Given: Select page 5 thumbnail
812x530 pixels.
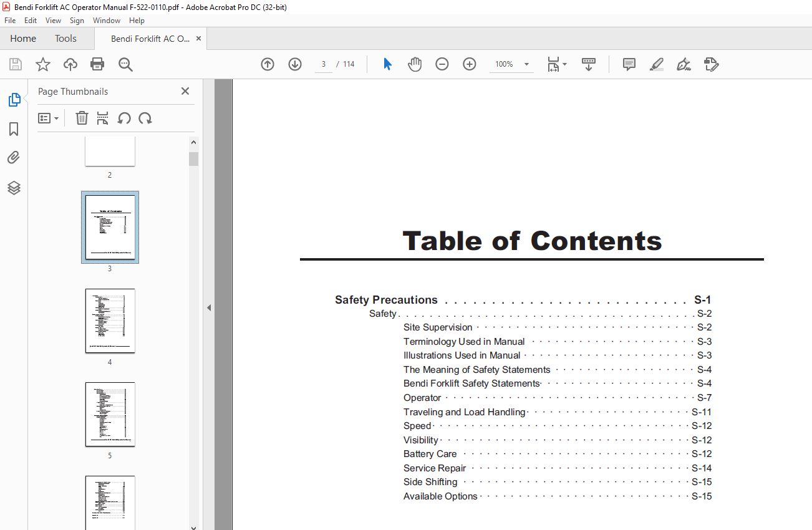Looking at the screenshot, I should pyautogui.click(x=110, y=414).
